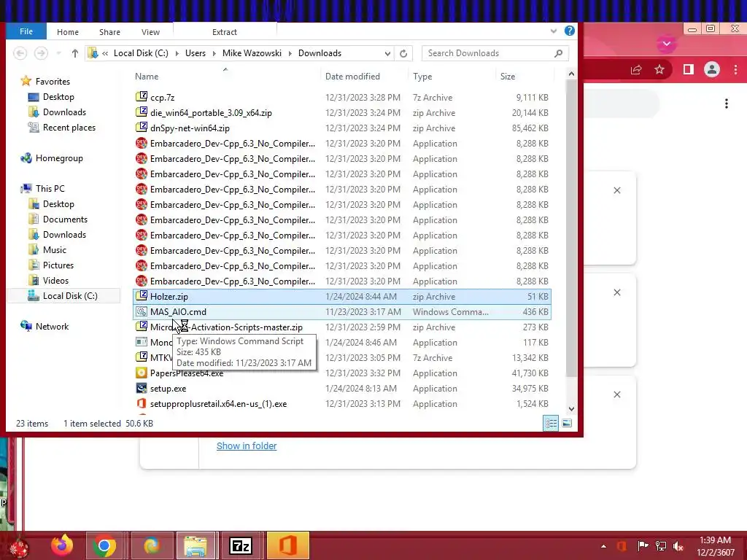Open the Chrome profile avatar icon

(712, 69)
